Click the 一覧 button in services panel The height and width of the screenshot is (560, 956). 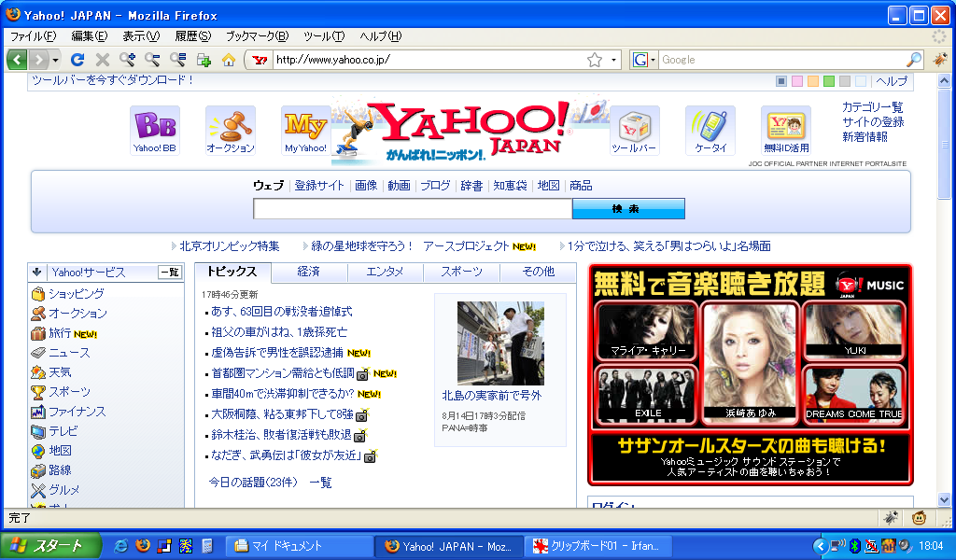[170, 273]
